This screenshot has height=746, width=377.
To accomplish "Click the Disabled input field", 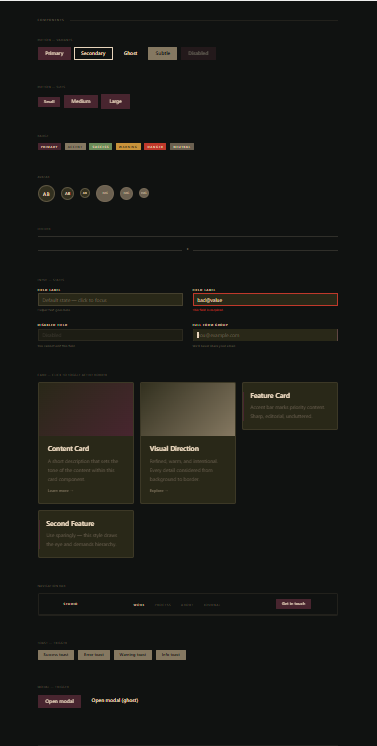I will 110,335.
